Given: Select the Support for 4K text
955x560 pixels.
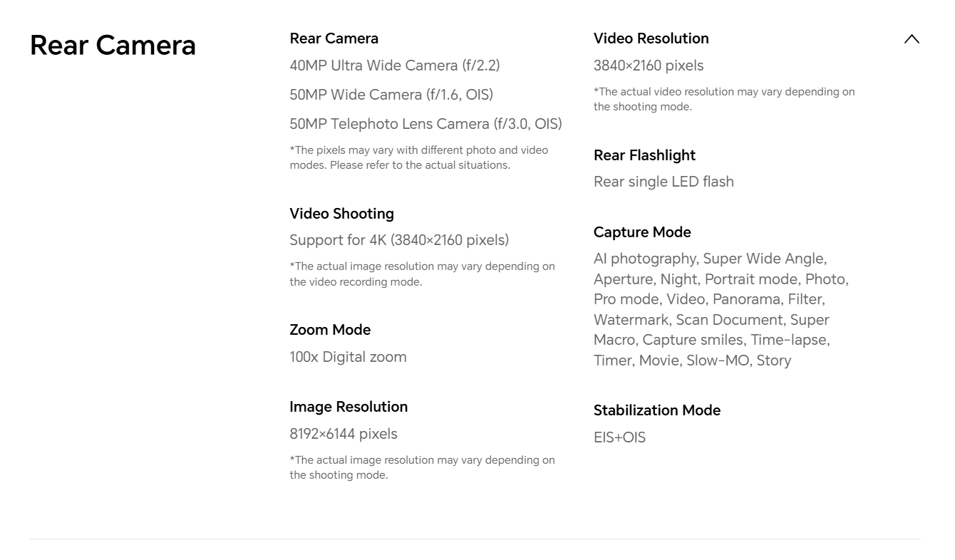Looking at the screenshot, I should click(398, 240).
